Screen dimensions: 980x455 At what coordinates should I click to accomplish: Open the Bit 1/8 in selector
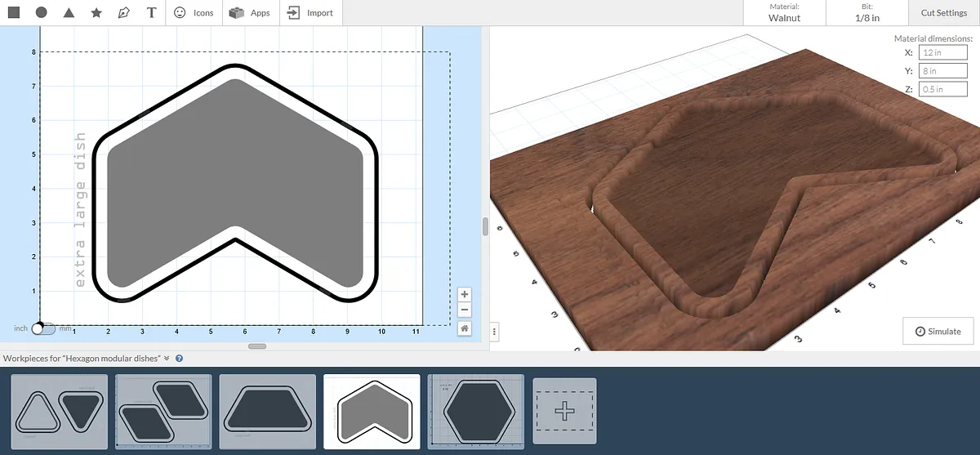[867, 12]
